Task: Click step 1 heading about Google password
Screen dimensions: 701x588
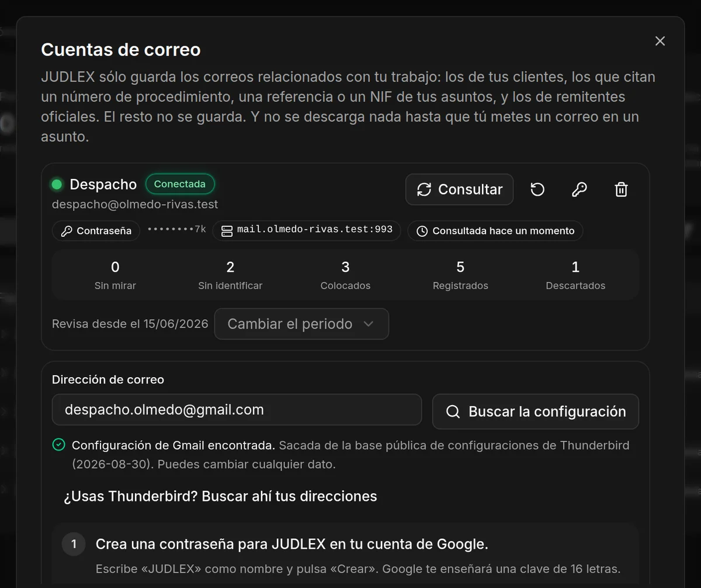Action: click(292, 544)
